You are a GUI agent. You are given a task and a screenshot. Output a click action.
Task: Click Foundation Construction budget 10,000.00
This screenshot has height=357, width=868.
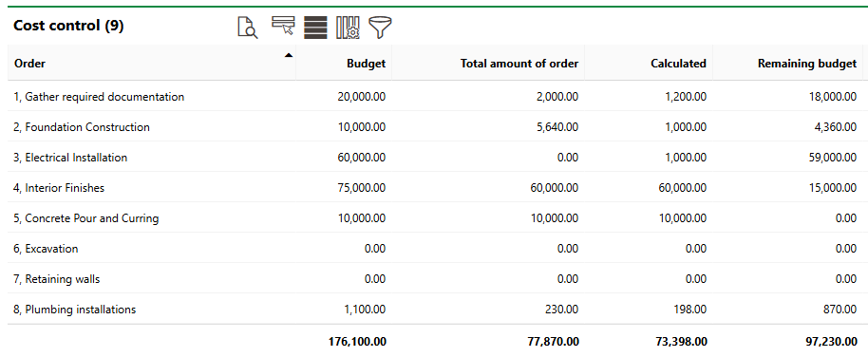(362, 127)
